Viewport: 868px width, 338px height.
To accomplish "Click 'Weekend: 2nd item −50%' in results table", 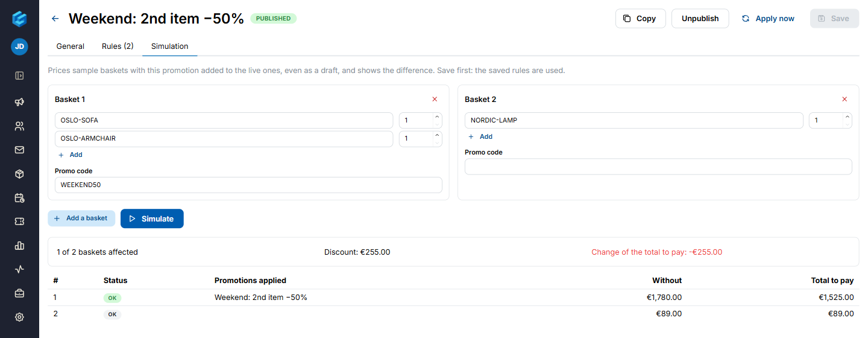I will coord(261,297).
